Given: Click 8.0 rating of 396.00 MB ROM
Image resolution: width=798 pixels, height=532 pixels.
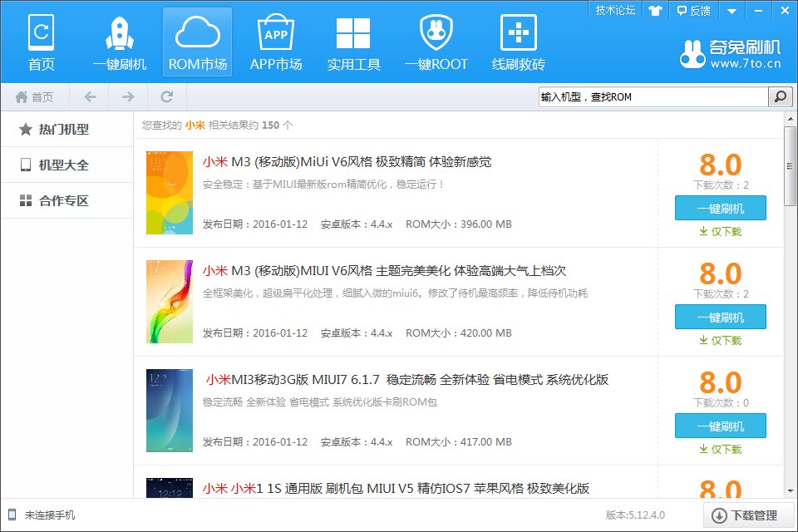Looking at the screenshot, I should pyautogui.click(x=720, y=165).
